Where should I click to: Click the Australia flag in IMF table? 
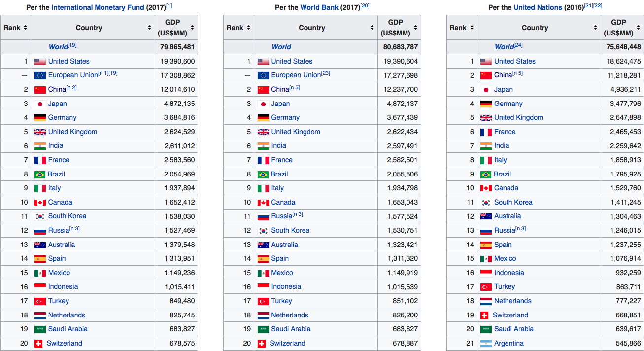[x=40, y=245]
